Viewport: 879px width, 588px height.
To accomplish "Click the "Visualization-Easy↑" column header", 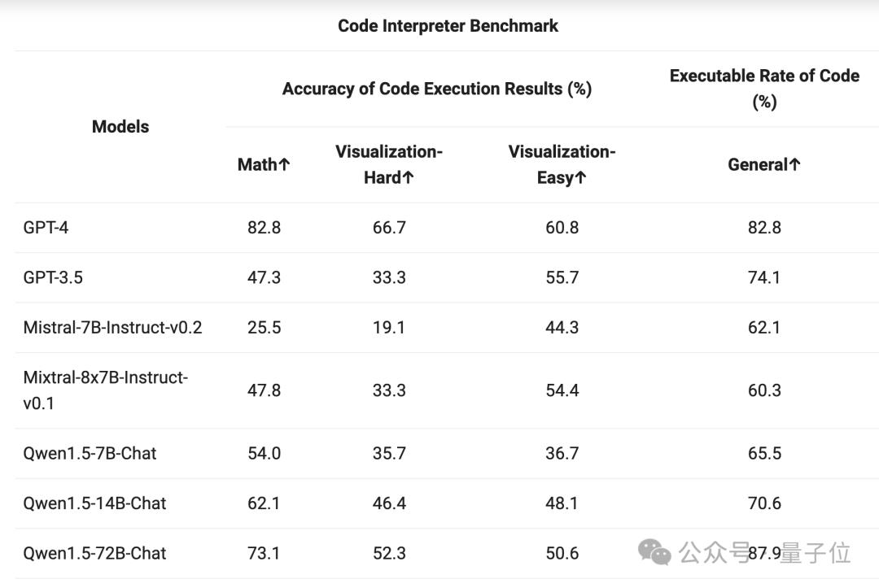I will tap(562, 164).
